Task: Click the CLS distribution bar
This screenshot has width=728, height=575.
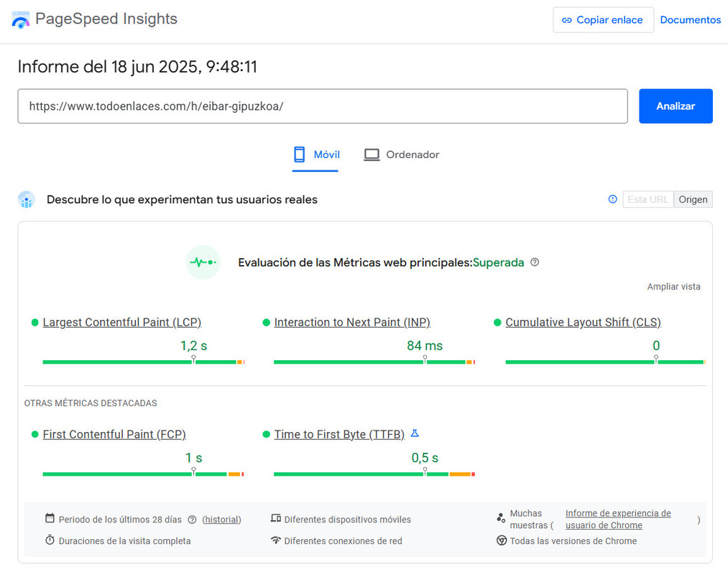Action: coord(605,362)
